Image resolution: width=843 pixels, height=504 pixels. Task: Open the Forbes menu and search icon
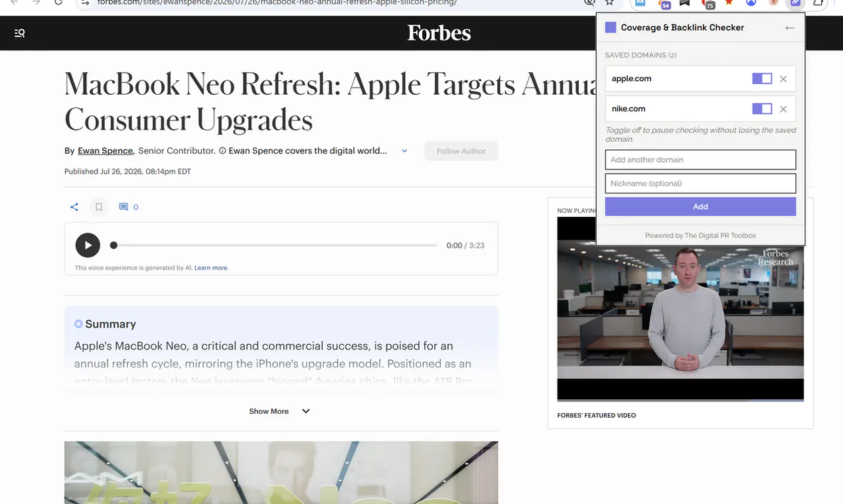(19, 33)
